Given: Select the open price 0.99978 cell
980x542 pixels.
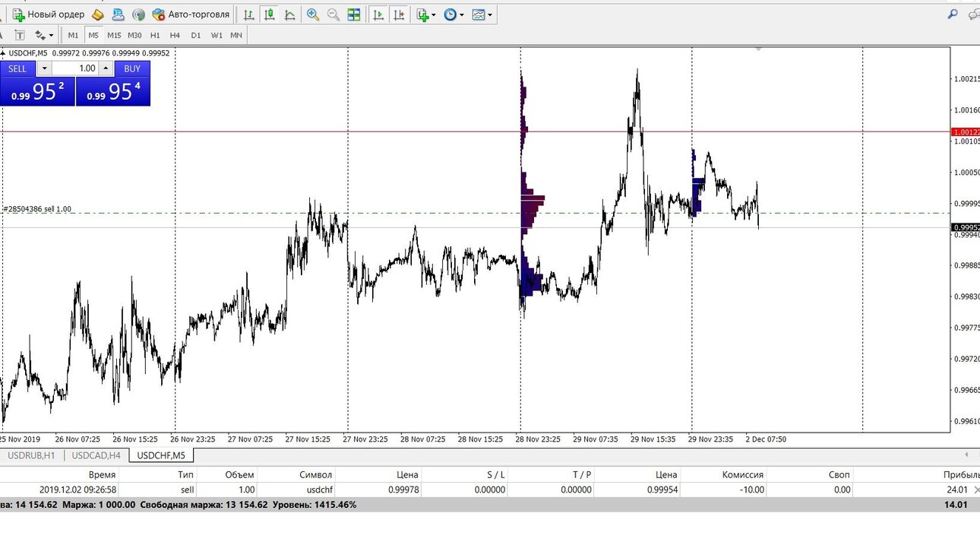Looking at the screenshot, I should pyautogui.click(x=403, y=490).
